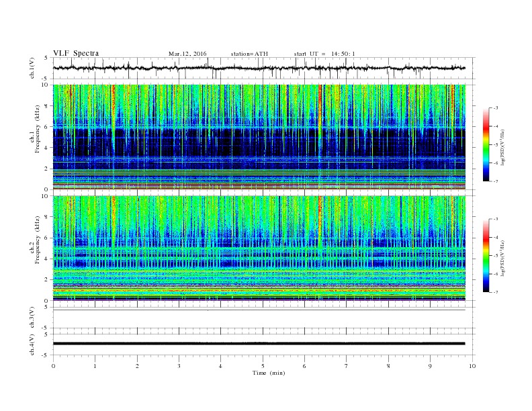Screen dimensions: 532x411
Task: Click the "5" minute tick label on time axis
Action: [263, 366]
